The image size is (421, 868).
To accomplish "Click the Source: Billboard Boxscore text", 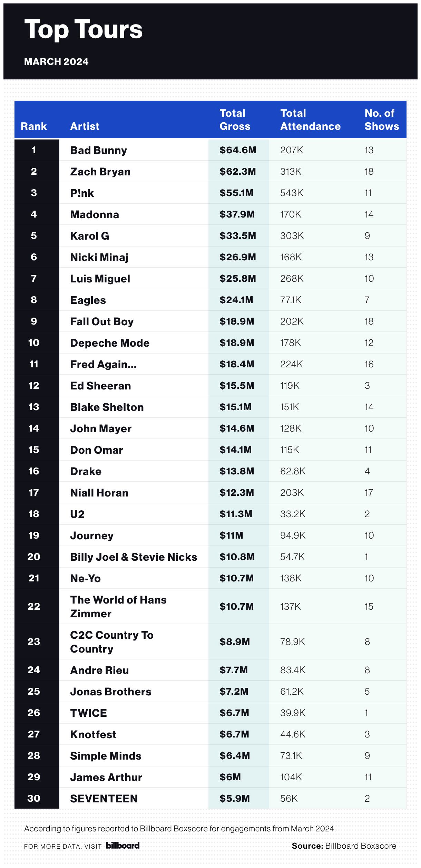I will 344,846.
